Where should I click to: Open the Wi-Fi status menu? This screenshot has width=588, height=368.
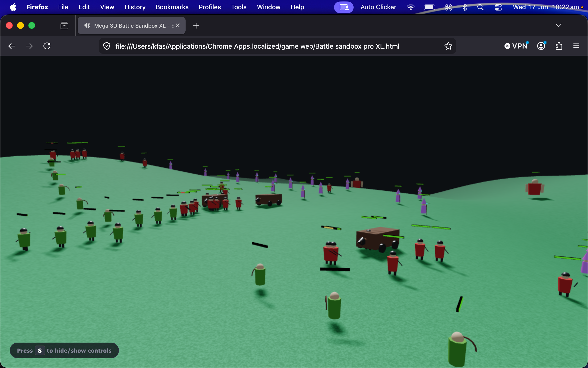[x=411, y=7]
